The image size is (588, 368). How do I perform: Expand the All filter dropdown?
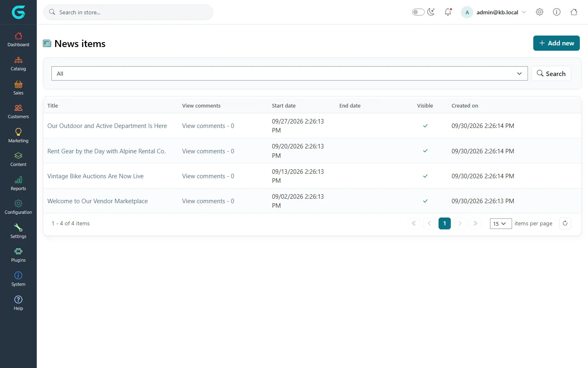[x=290, y=74]
